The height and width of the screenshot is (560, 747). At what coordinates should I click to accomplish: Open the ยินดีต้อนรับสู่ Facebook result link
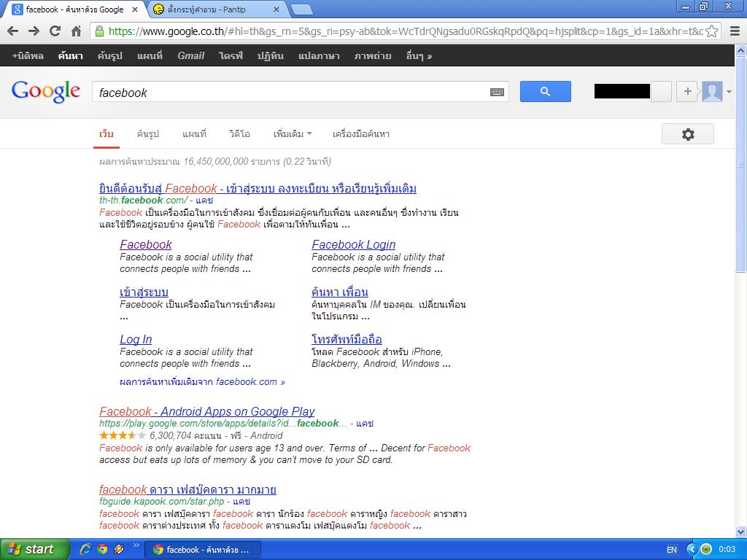pyautogui.click(x=258, y=189)
